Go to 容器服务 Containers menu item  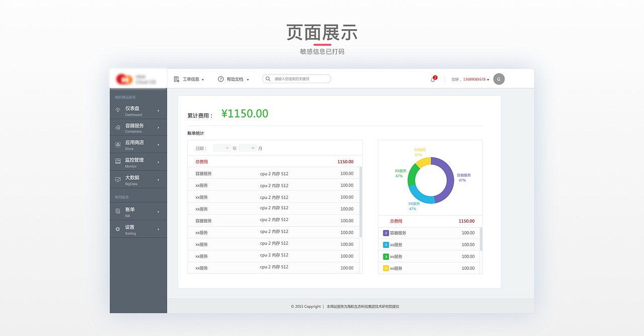(138, 127)
